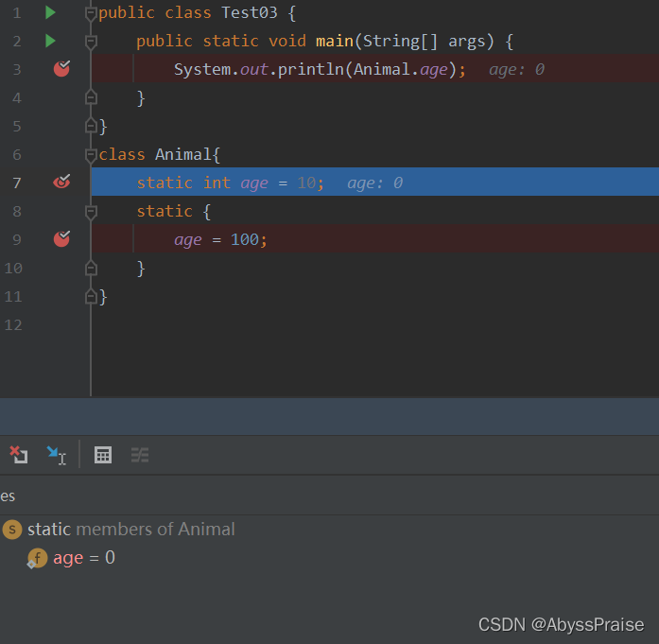Open the Evaluate Expression calculator
This screenshot has width=659, height=644.
[x=103, y=455]
